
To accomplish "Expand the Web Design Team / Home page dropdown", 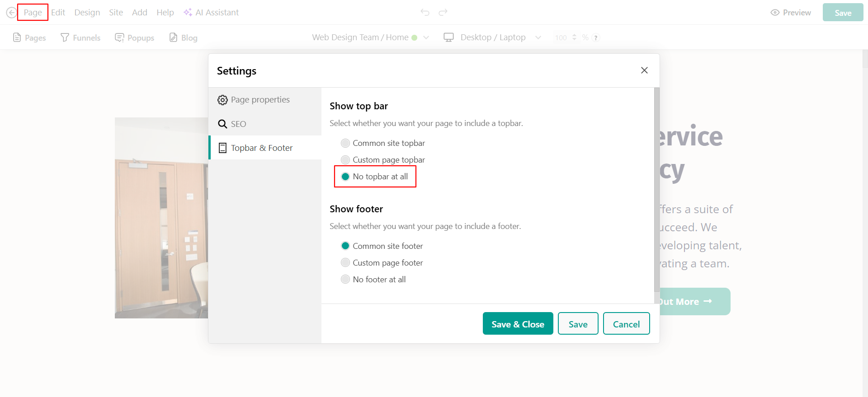I will (x=426, y=37).
